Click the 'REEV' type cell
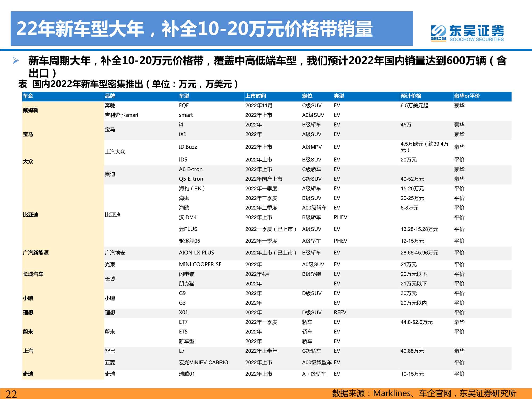 (340, 313)
